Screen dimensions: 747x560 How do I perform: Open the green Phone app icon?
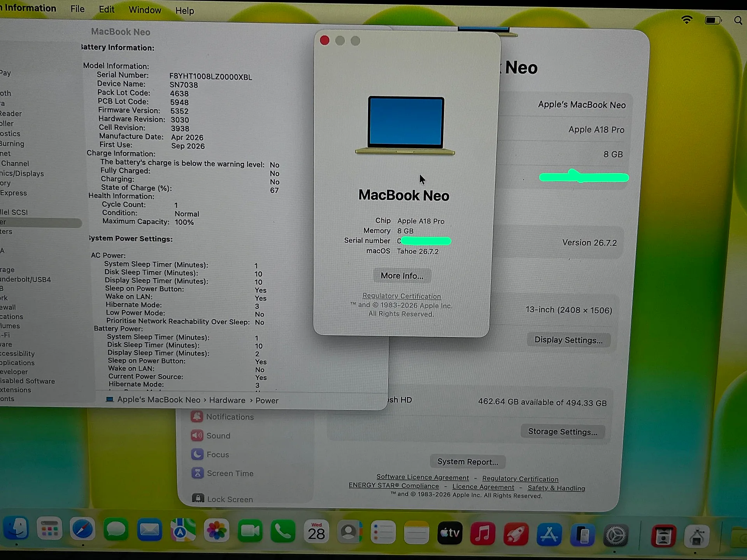[x=283, y=532]
